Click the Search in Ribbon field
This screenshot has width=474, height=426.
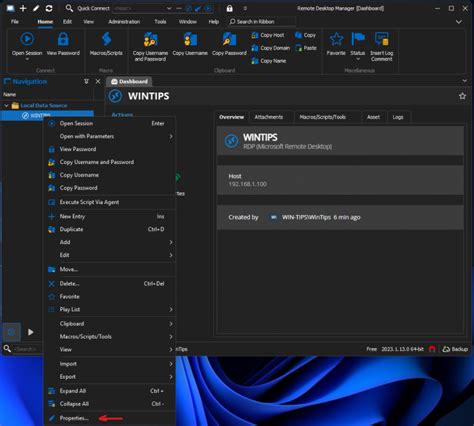click(261, 22)
